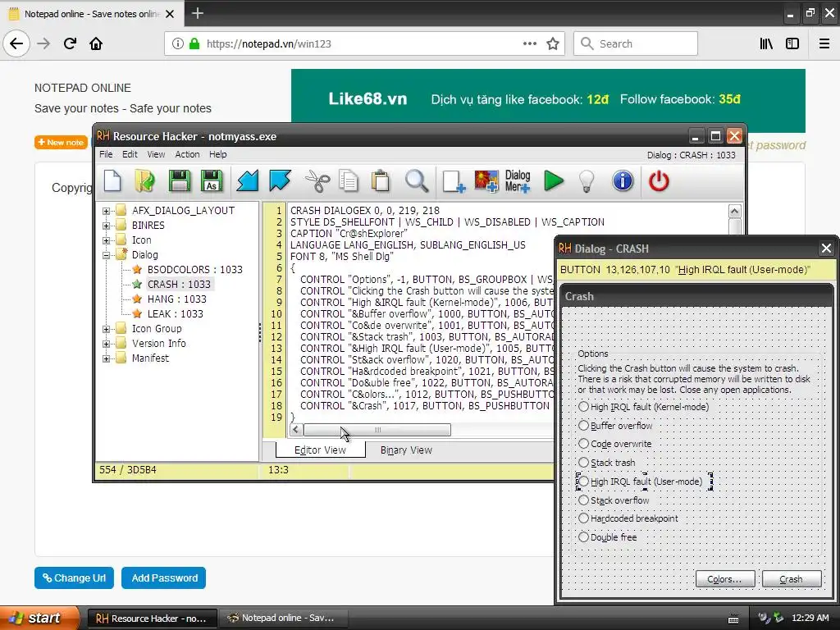Click the bookmark star in address bar

(553, 43)
